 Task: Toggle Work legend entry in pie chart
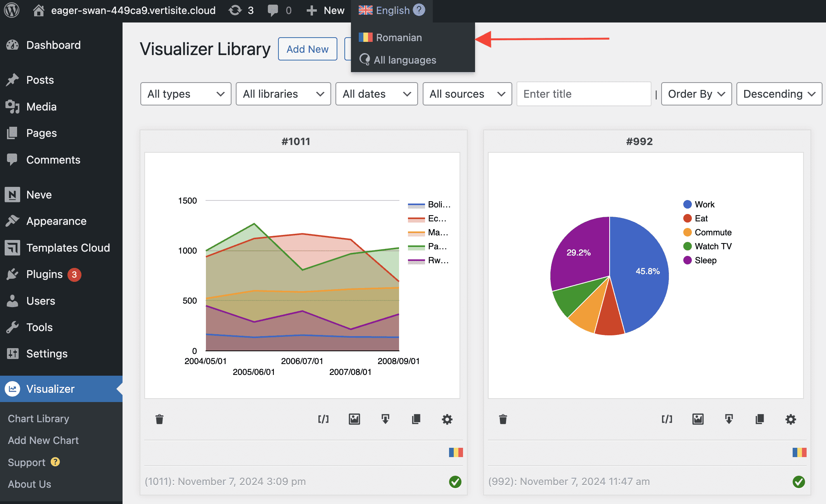coord(704,204)
